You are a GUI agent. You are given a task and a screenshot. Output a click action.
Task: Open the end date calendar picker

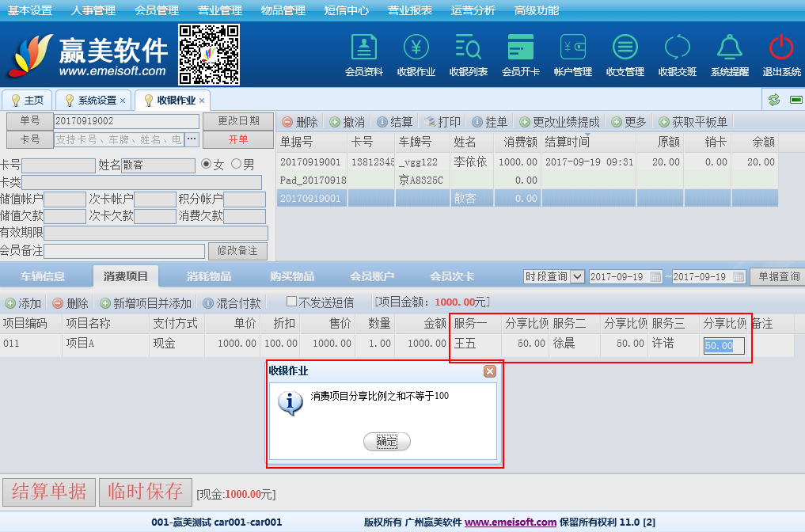click(738, 277)
